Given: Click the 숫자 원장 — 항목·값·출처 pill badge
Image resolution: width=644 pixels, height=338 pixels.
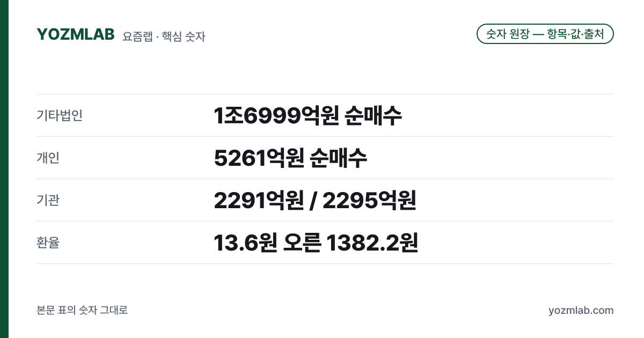Looking at the screenshot, I should pyautogui.click(x=545, y=34).
